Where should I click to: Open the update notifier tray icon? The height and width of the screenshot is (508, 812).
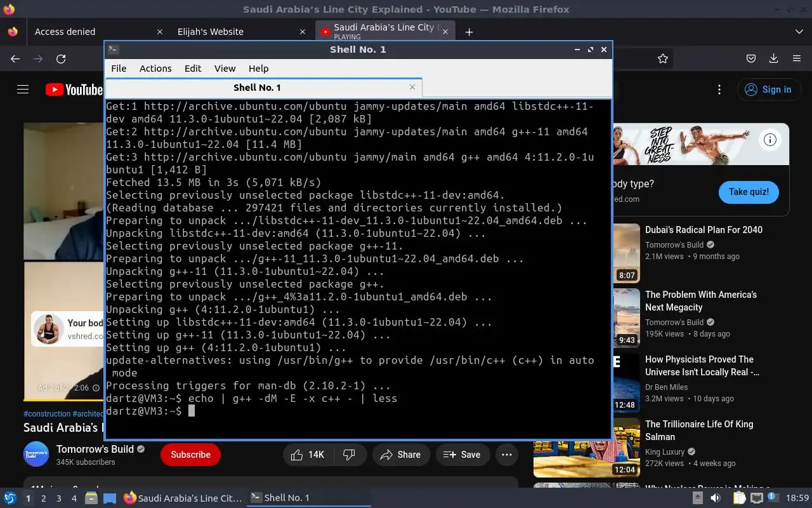click(775, 498)
